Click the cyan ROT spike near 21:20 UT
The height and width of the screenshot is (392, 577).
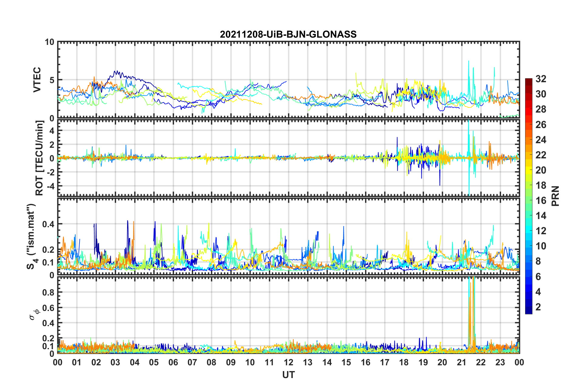pos(469,158)
